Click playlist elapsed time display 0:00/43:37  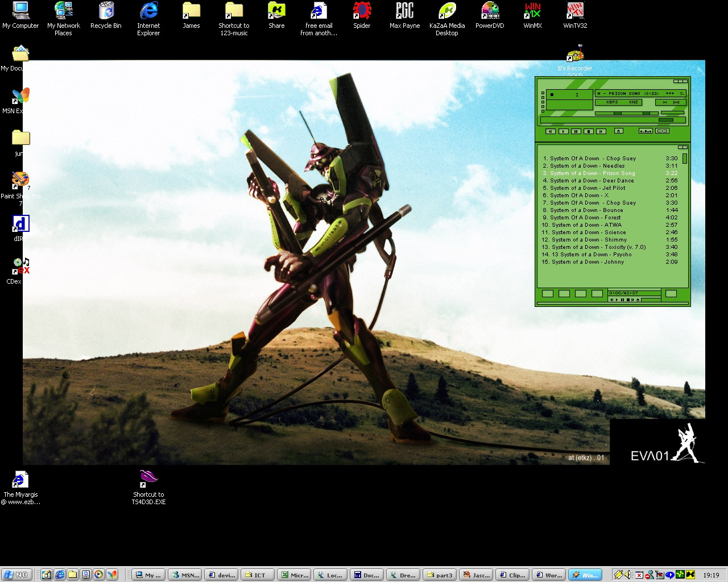(x=634, y=293)
